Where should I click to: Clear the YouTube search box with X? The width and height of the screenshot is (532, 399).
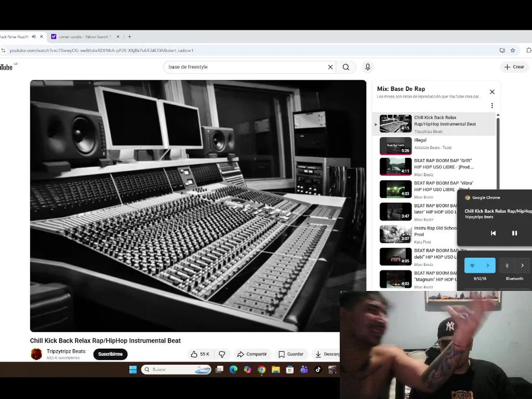330,67
